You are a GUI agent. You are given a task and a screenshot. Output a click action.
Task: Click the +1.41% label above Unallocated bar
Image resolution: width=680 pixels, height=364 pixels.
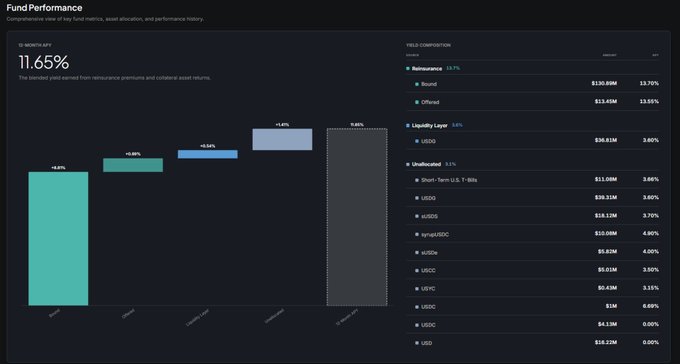coord(282,125)
